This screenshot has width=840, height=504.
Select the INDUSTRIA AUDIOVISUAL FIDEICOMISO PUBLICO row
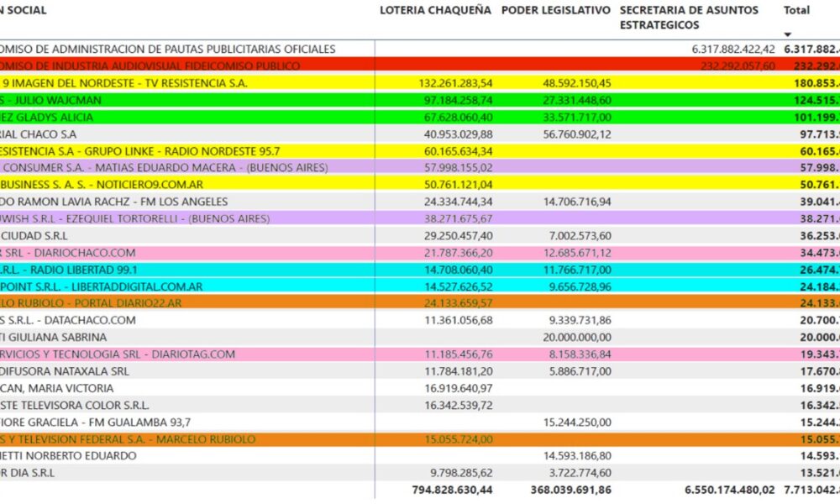coord(420,66)
